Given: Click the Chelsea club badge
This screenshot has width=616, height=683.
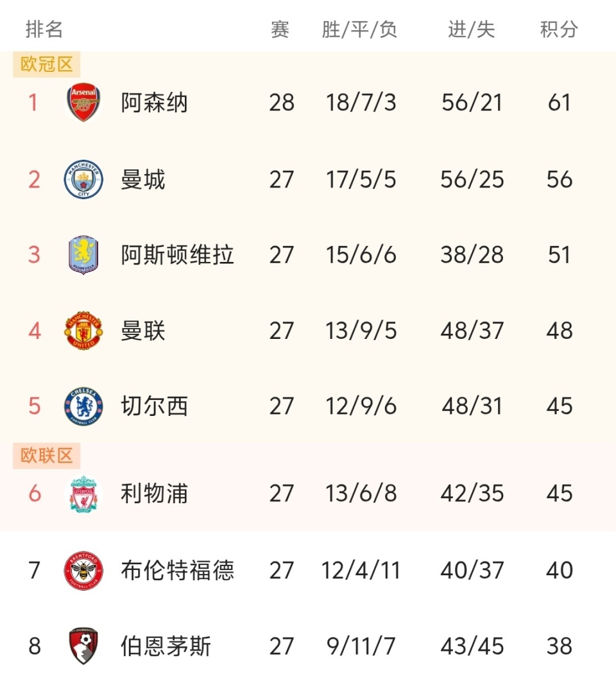Looking at the screenshot, I should (x=83, y=406).
